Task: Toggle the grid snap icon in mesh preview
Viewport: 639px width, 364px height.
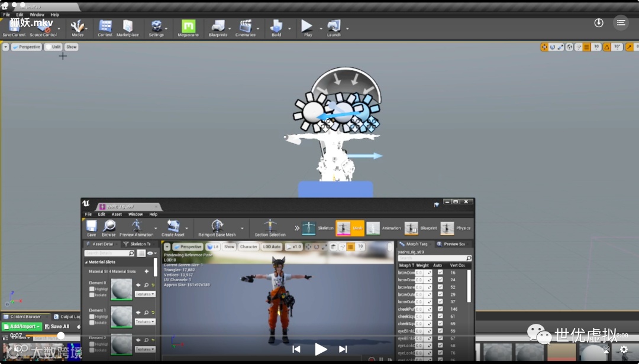Action: point(350,247)
